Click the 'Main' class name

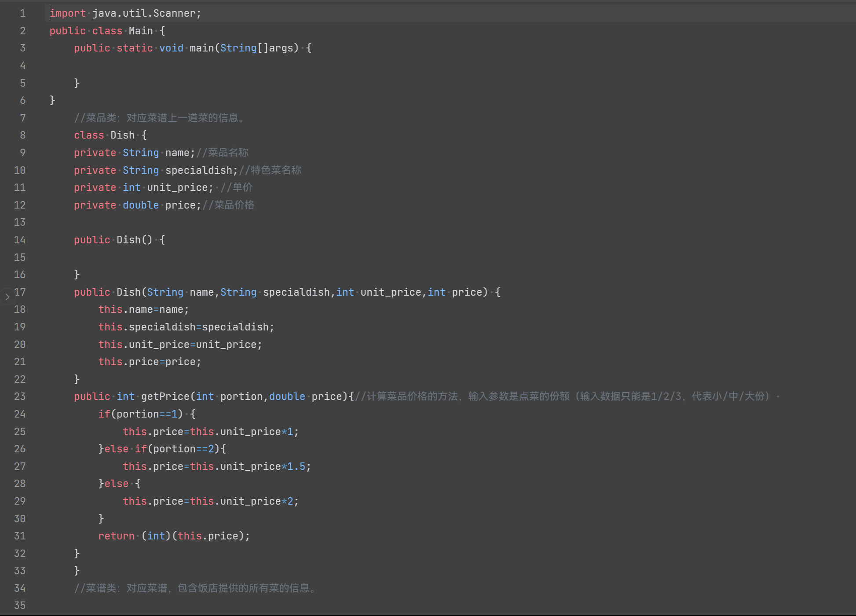pyautogui.click(x=141, y=31)
